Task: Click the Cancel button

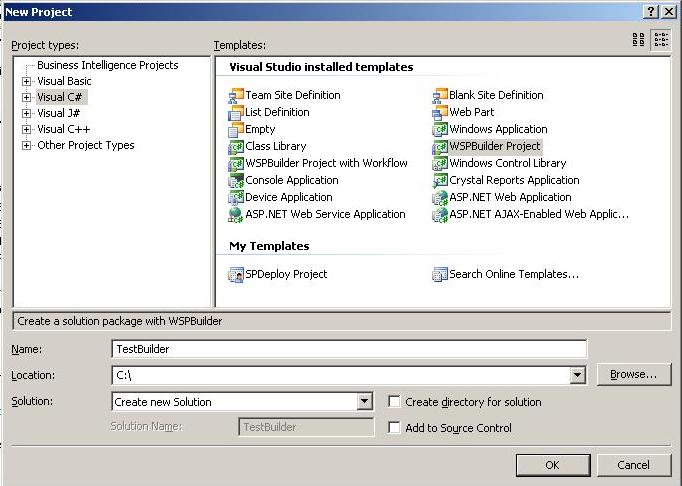Action: [x=634, y=465]
